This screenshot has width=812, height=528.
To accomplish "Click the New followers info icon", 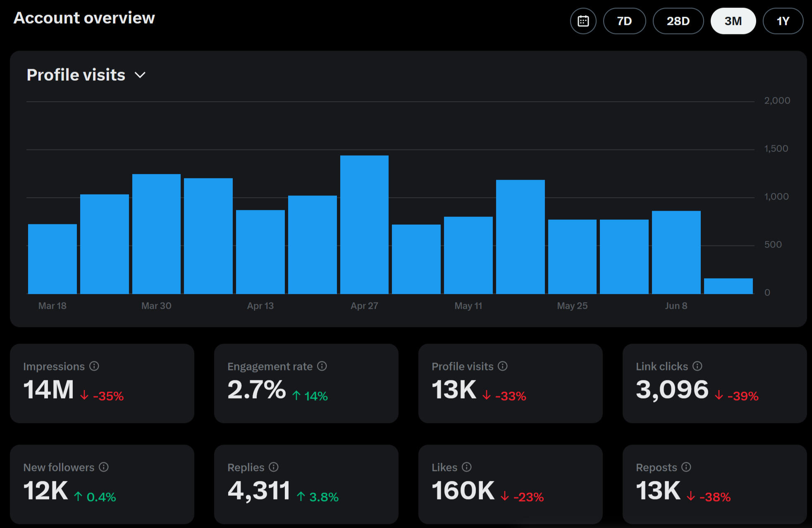I will coord(104,467).
